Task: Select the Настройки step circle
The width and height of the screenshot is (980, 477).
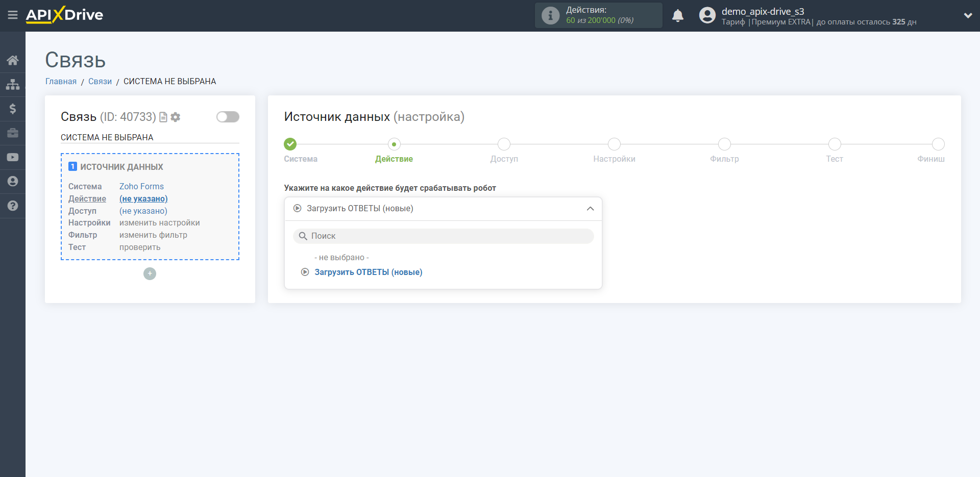Action: point(614,144)
